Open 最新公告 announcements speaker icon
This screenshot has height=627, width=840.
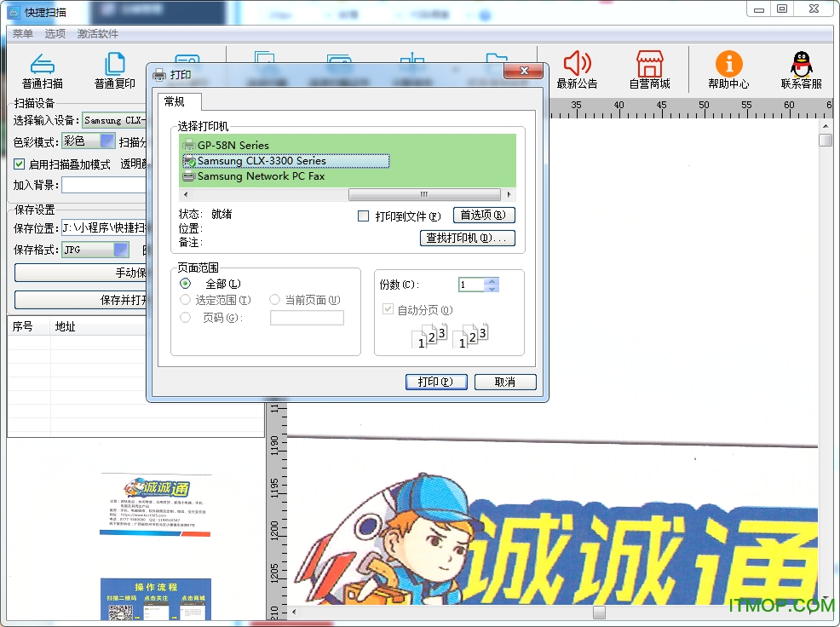[577, 63]
